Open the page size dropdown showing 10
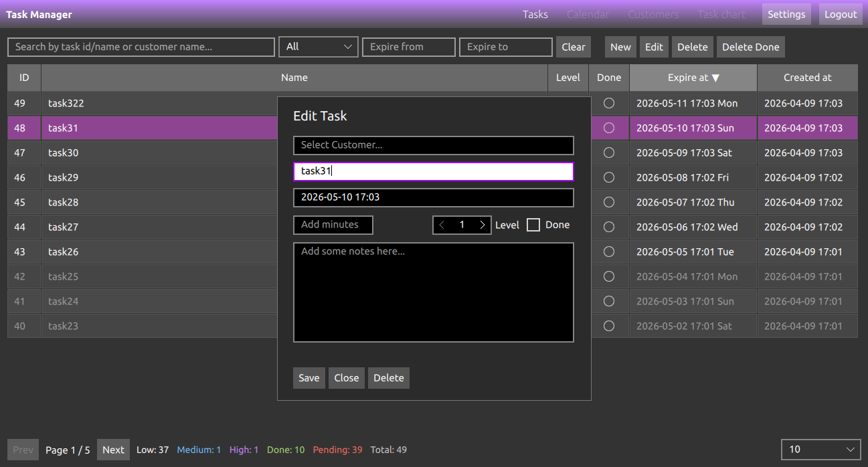Image resolution: width=868 pixels, height=467 pixels. [x=821, y=450]
